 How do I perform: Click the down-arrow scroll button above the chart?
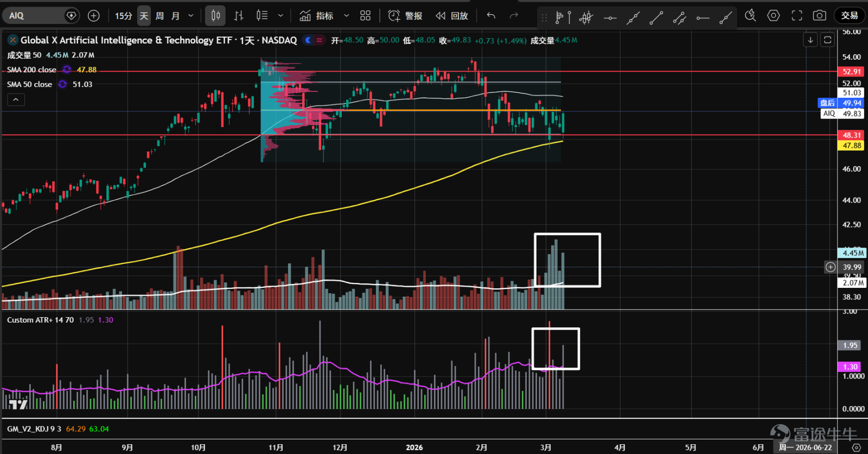[810, 40]
